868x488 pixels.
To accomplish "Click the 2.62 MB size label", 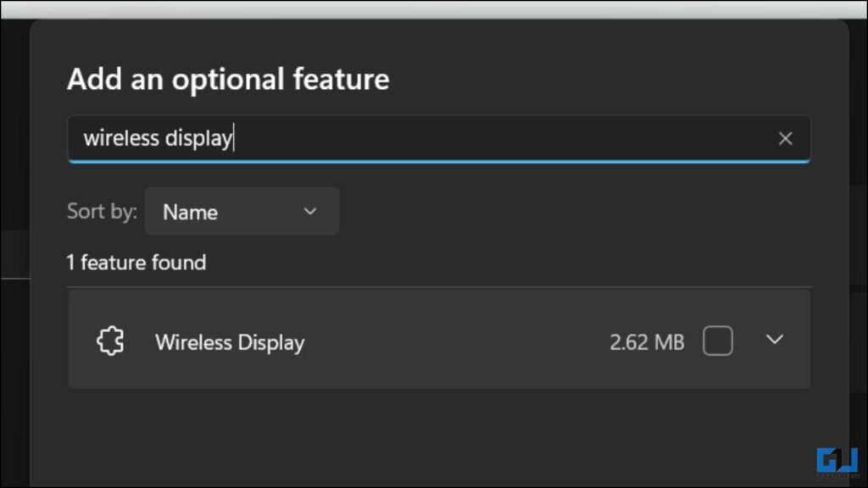I will point(647,341).
